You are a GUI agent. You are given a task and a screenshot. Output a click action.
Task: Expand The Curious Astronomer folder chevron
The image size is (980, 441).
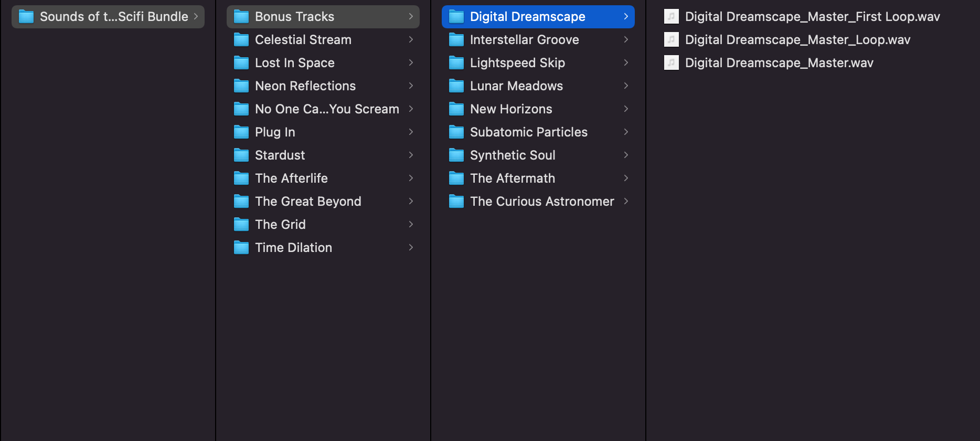click(x=626, y=201)
